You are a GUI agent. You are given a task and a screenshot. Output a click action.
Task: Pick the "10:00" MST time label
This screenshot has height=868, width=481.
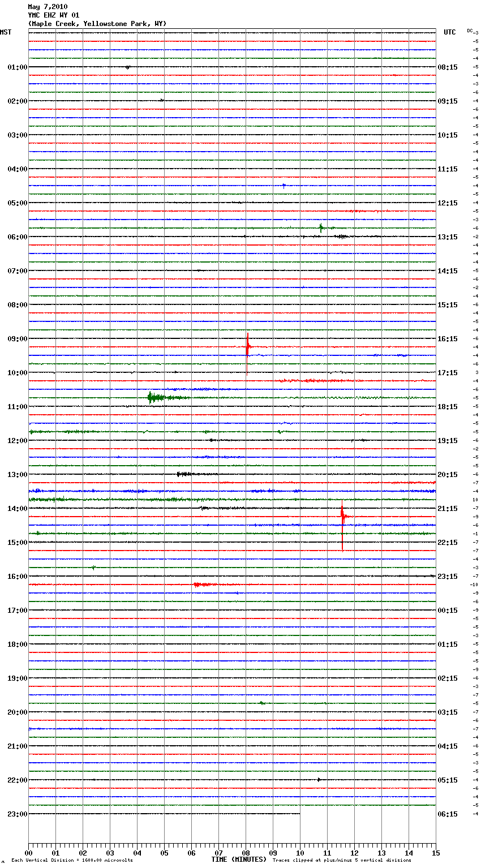coord(18,373)
